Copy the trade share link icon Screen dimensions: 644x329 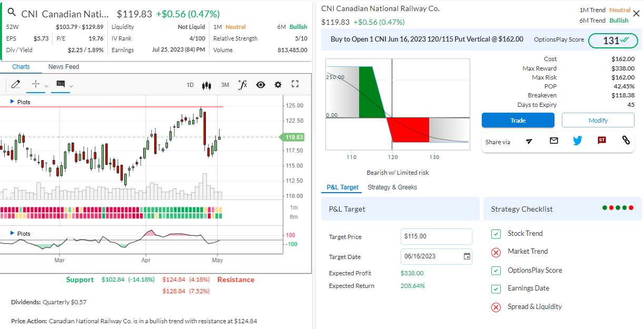click(626, 141)
